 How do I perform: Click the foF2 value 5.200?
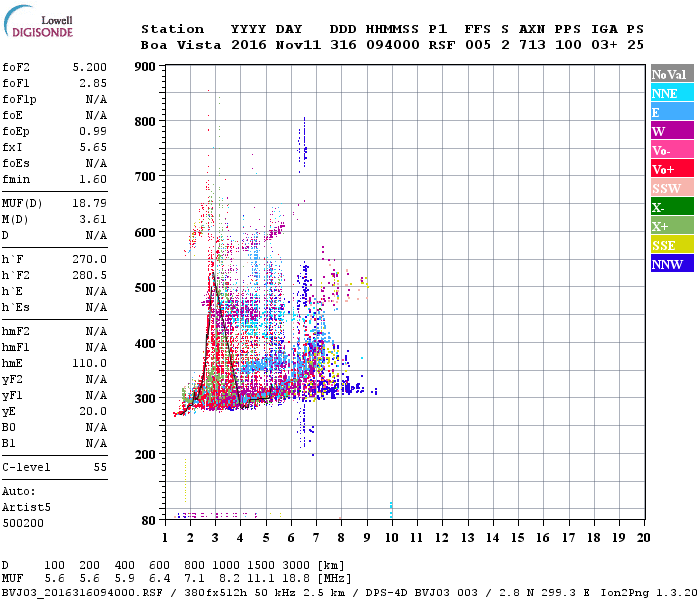click(90, 67)
